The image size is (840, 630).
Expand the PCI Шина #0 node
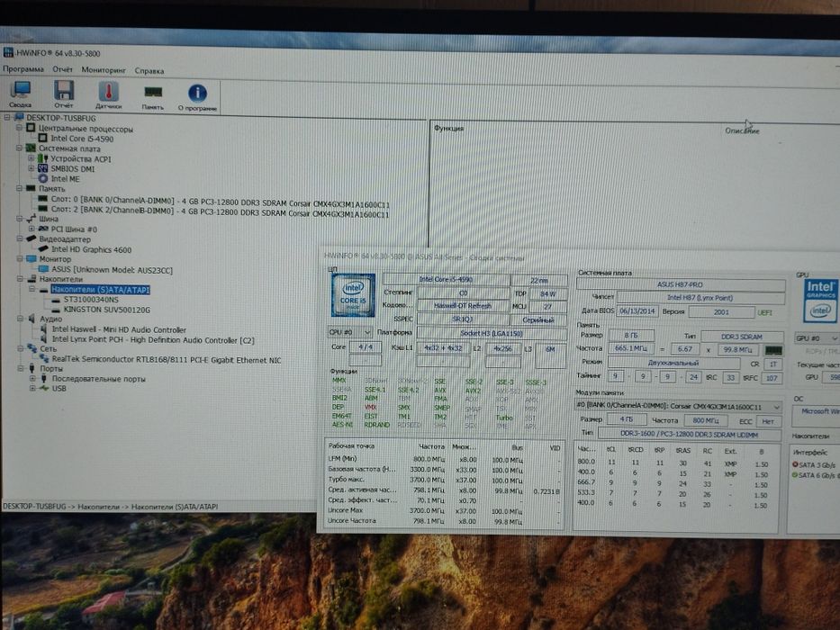32,229
